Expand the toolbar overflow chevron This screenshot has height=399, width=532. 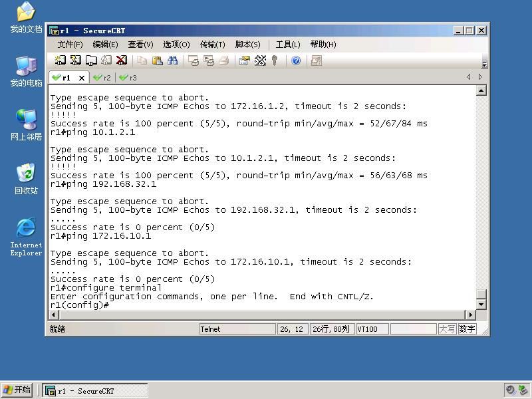(x=485, y=65)
